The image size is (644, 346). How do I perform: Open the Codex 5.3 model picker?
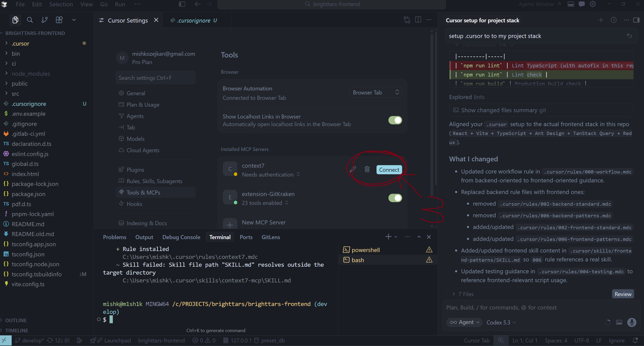501,322
